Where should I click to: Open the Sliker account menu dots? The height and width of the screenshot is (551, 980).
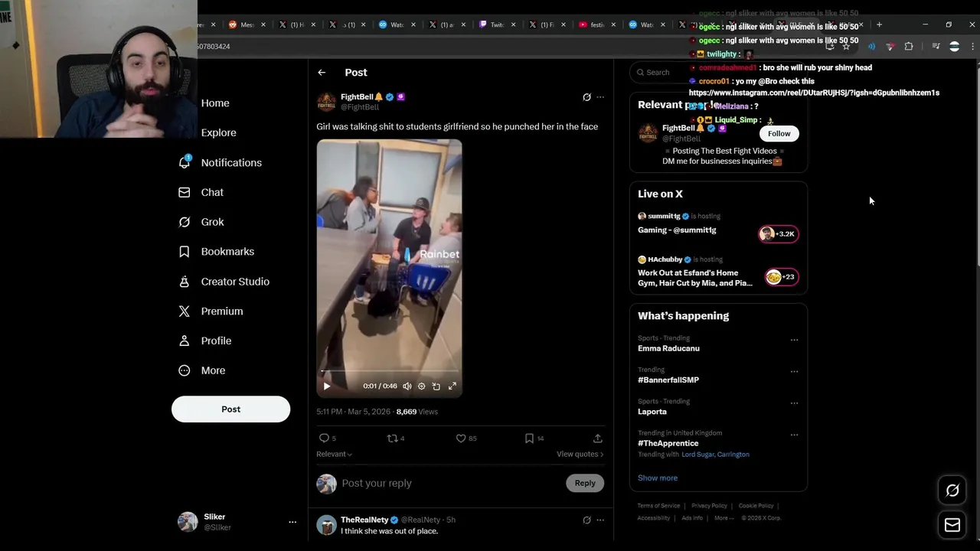(x=292, y=522)
